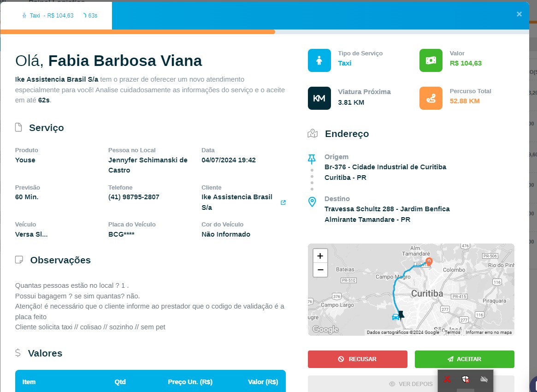The height and width of the screenshot is (392, 537).
Task: Click the green Valor money icon
Action: point(431,60)
